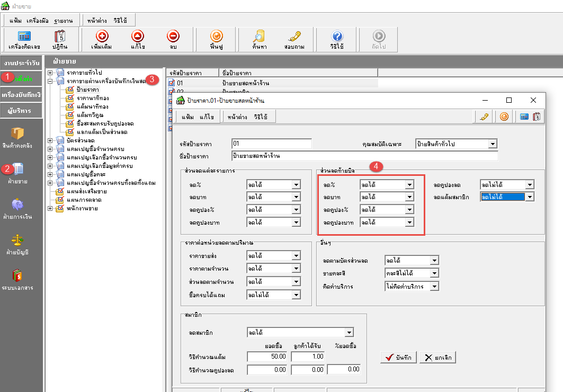Click the ค้นหา search icon

[x=259, y=39]
